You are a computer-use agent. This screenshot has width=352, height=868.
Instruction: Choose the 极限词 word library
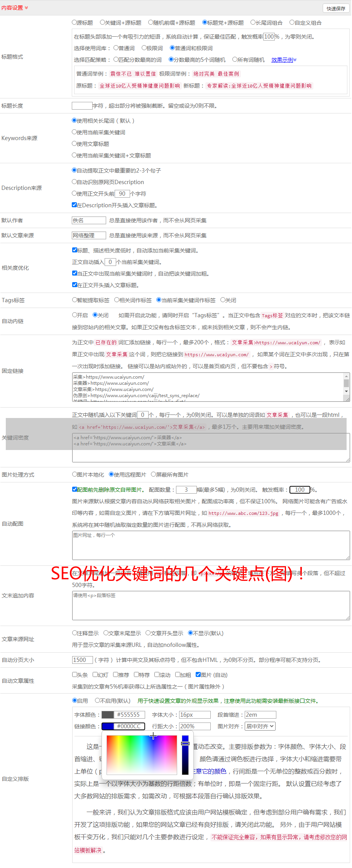point(144,48)
